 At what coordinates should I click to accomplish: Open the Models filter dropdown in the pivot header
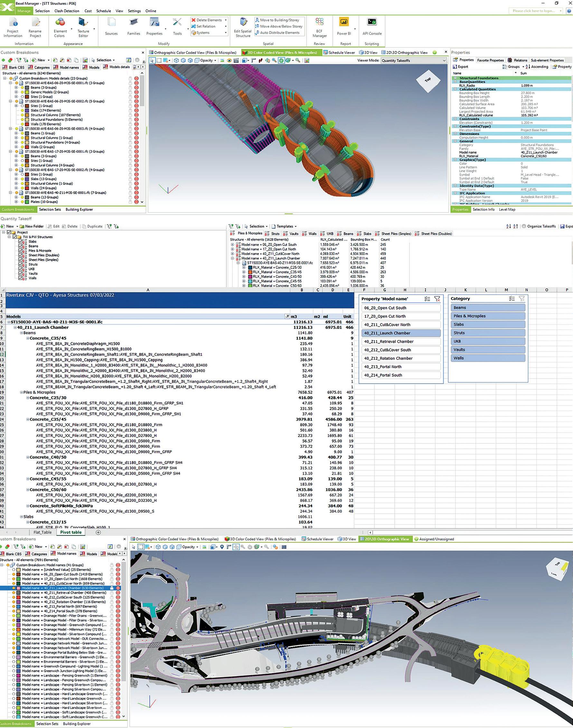287,317
